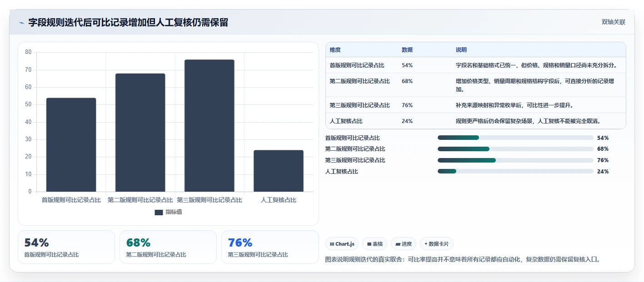Select the 人工复核占比 bar in chart
This screenshot has width=644, height=282.
[x=279, y=171]
